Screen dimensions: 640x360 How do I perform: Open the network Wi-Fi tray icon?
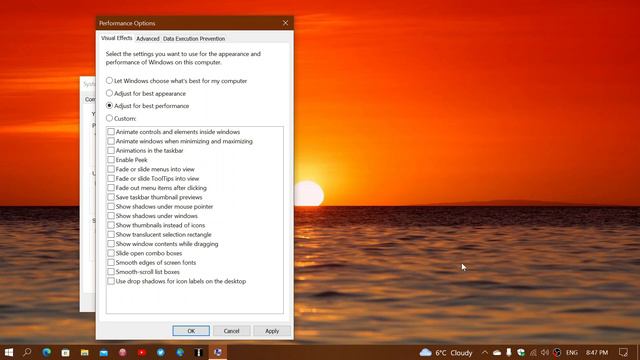(x=533, y=352)
